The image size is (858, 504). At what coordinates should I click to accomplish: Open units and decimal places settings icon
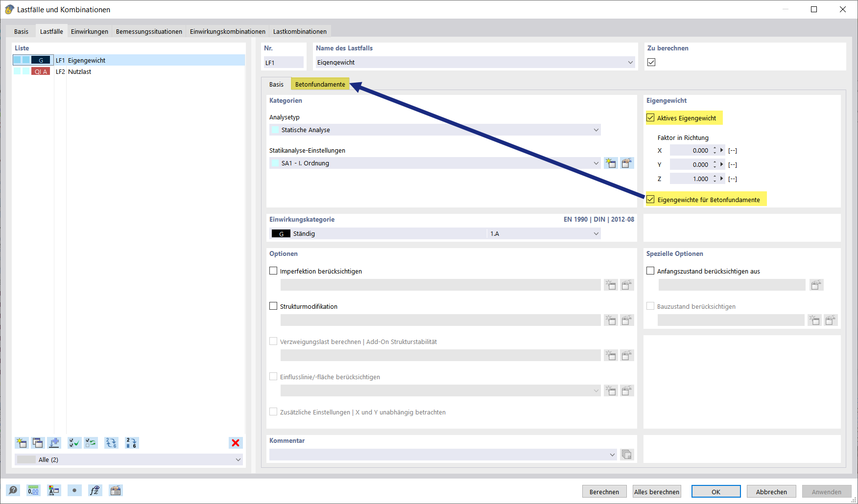click(x=33, y=490)
